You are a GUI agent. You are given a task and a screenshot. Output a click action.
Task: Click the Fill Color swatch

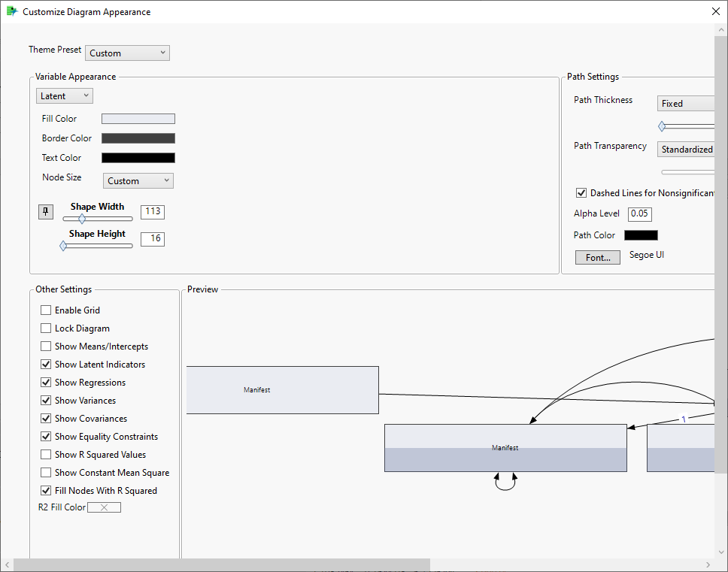(x=138, y=118)
